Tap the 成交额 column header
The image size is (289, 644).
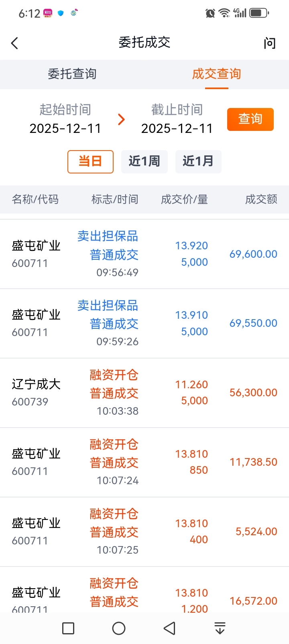point(261,199)
